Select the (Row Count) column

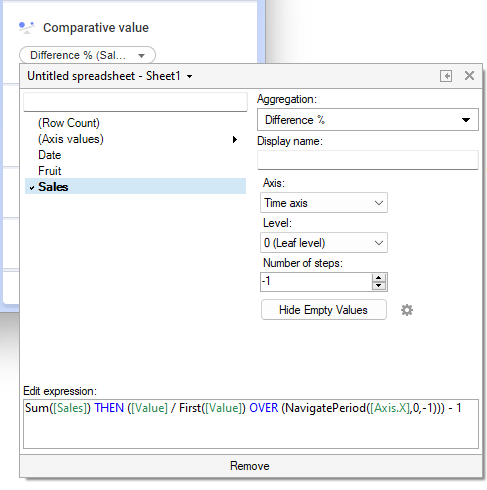pyautogui.click(x=69, y=123)
